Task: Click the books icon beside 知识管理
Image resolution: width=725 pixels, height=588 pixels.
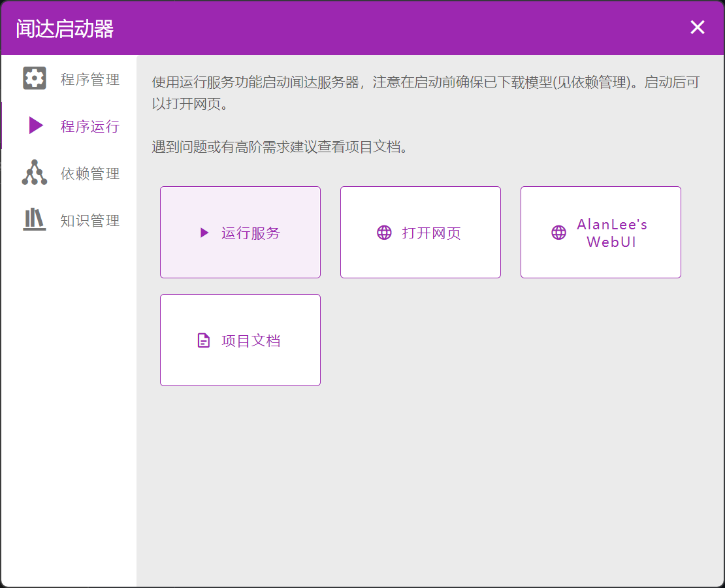Action: 35,220
